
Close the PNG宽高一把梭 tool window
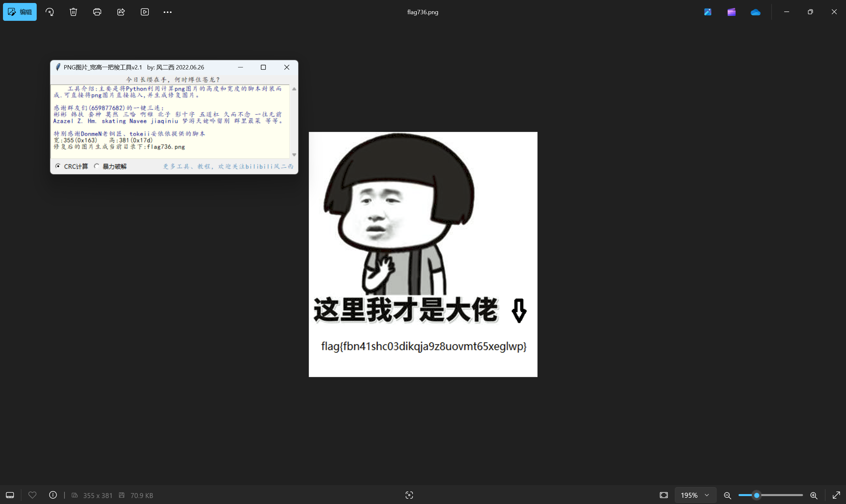click(x=287, y=67)
